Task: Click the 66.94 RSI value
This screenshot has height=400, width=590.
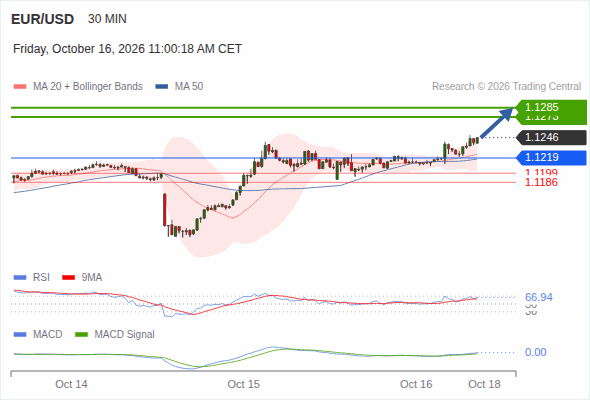Action: pyautogui.click(x=539, y=297)
